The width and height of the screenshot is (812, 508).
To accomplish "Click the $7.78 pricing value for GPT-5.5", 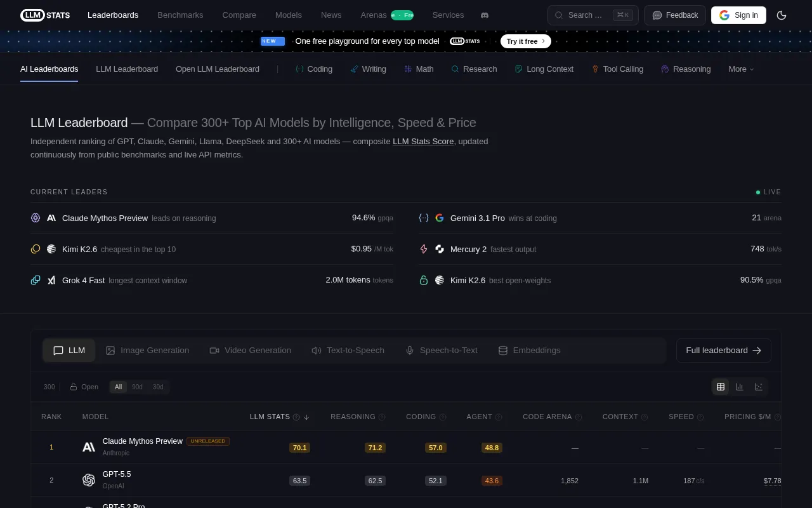I will click(x=773, y=481).
